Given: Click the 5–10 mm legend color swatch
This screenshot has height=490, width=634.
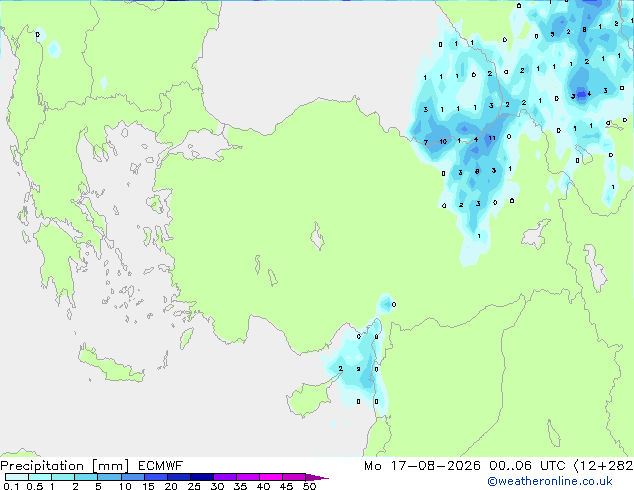Looking at the screenshot, I should point(109,477).
